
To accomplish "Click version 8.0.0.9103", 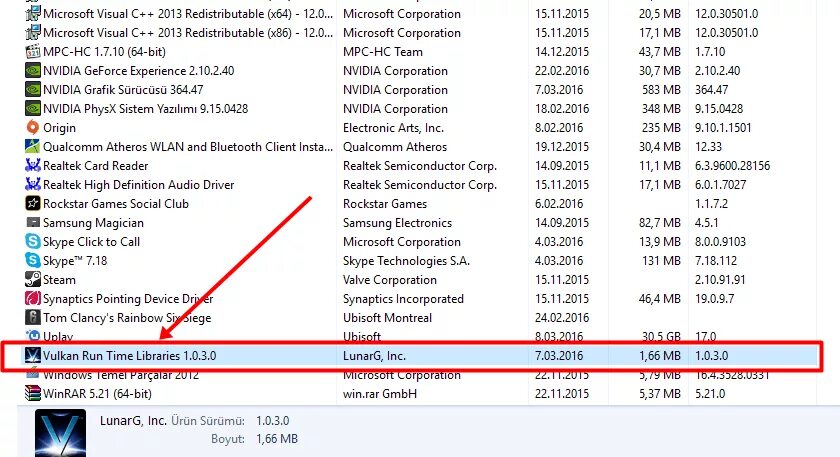I will 721,242.
